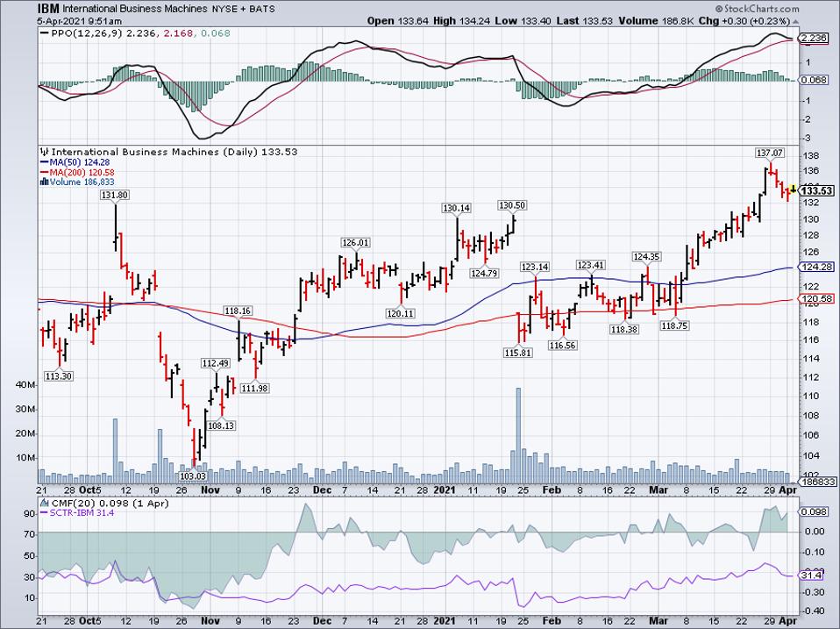Click the Chg +0.30 (+0.23%) value

(x=745, y=21)
